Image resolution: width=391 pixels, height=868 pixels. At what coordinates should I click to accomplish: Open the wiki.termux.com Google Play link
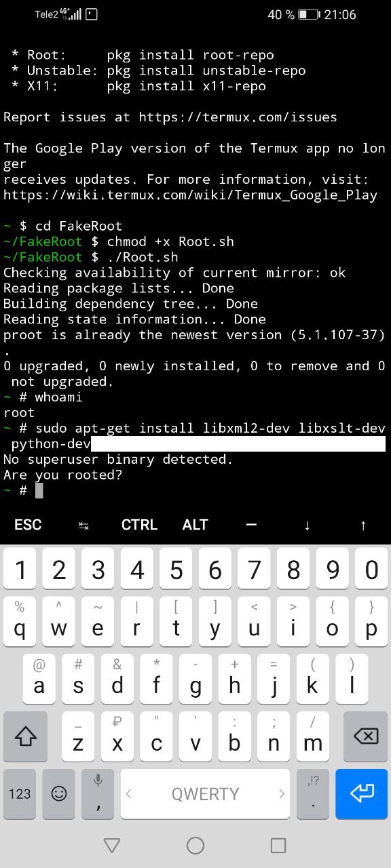[190, 195]
